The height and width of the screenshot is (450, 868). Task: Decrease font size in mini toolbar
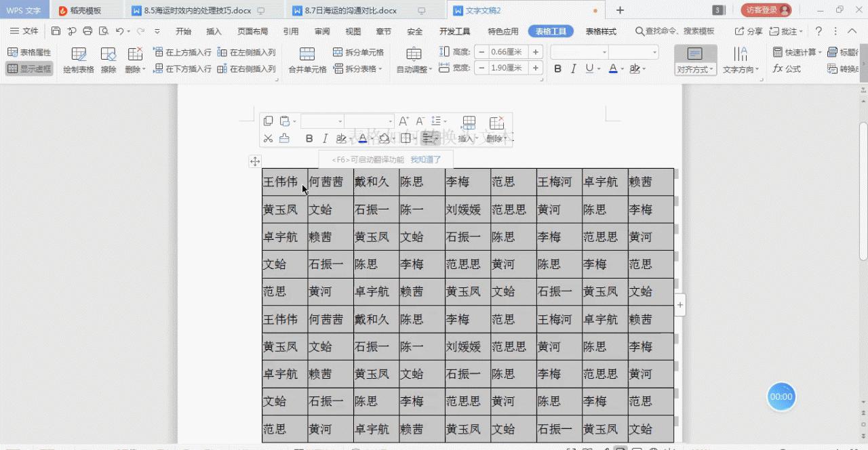coord(420,121)
